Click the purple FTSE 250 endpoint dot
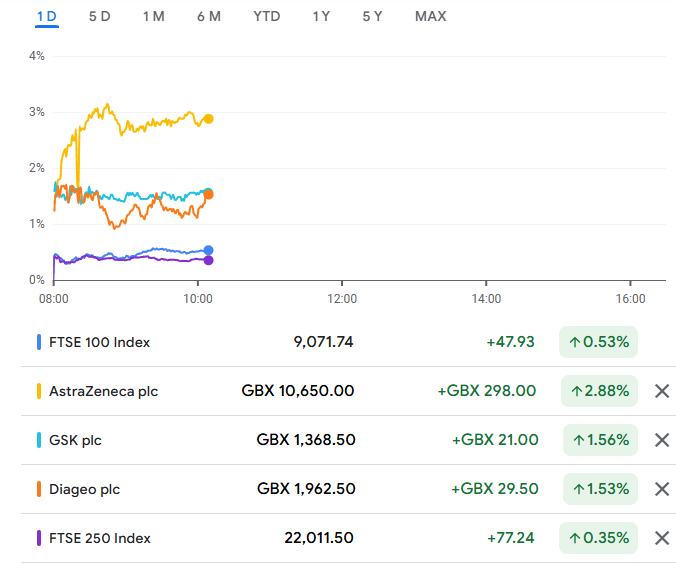 (x=208, y=260)
